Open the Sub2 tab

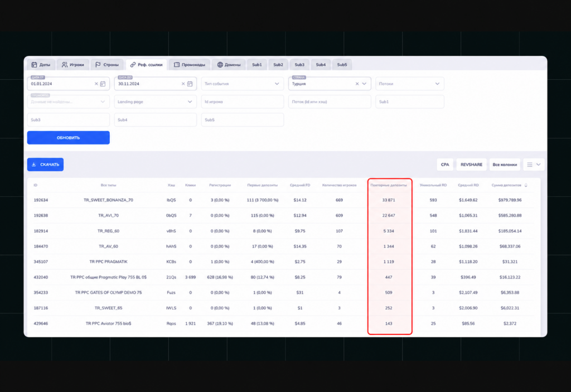(278, 65)
